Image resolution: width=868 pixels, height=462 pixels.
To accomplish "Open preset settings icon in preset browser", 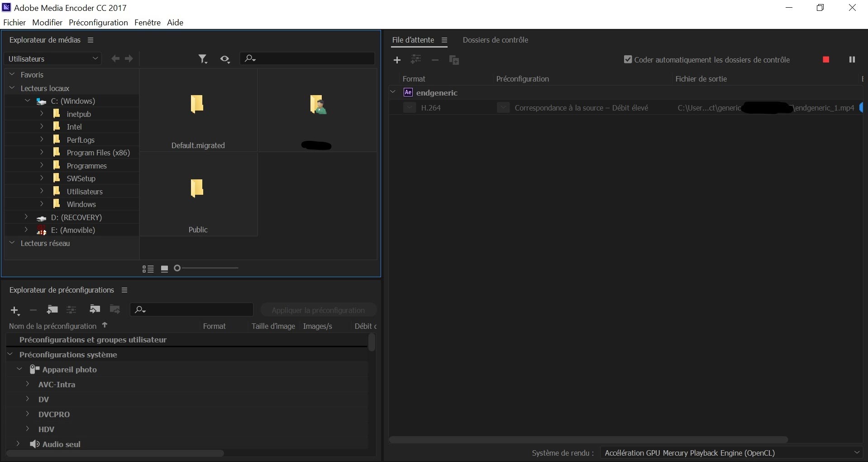I will [x=72, y=310].
